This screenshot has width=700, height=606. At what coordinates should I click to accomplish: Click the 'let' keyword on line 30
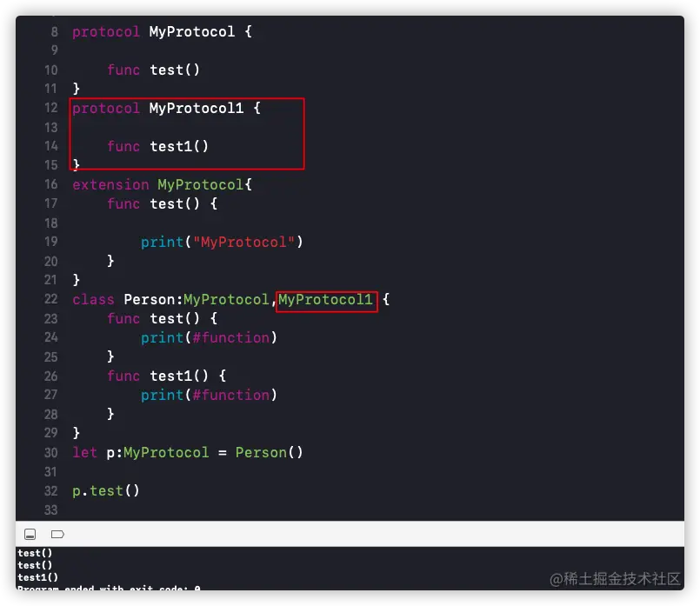coord(85,452)
